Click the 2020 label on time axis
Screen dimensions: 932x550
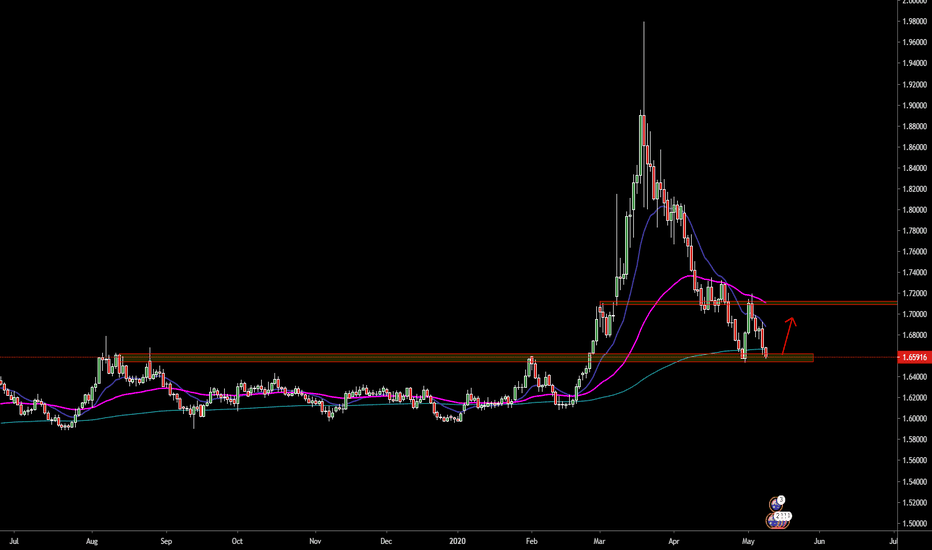click(457, 541)
